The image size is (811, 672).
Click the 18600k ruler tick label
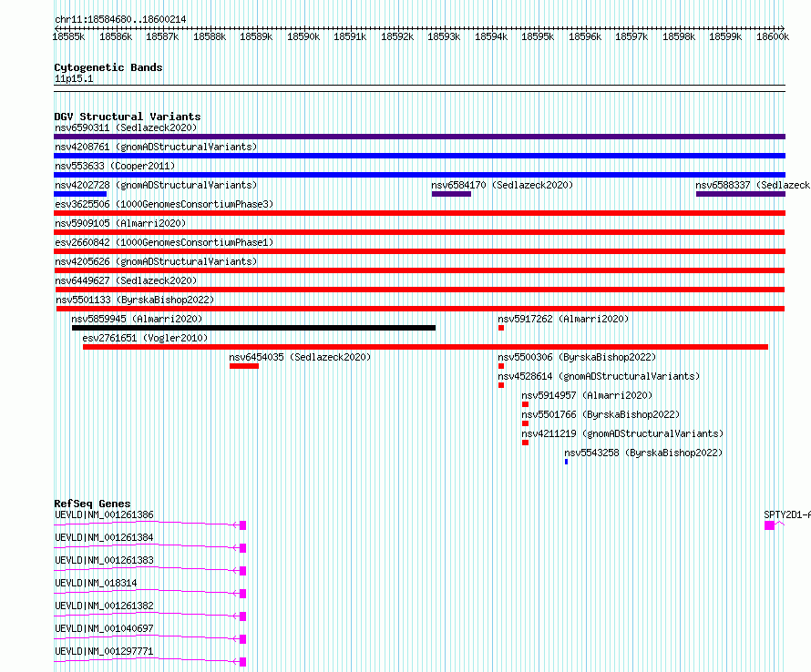pos(773,36)
